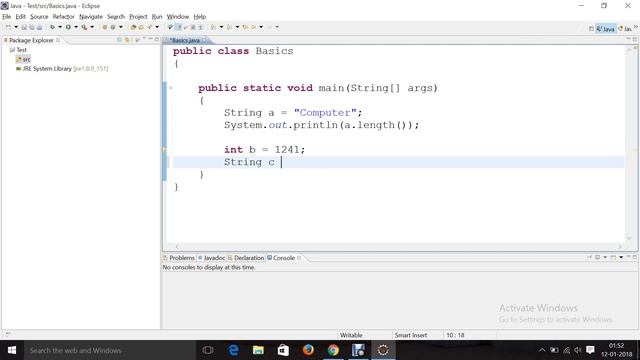Select the Package Explorer tab
The image size is (640, 360).
pyautogui.click(x=31, y=40)
